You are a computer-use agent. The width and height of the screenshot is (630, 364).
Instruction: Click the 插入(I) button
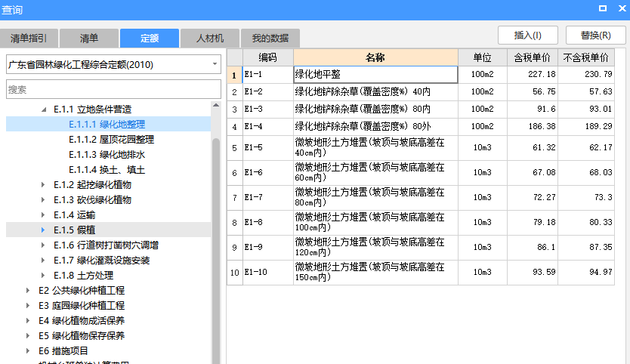point(528,35)
